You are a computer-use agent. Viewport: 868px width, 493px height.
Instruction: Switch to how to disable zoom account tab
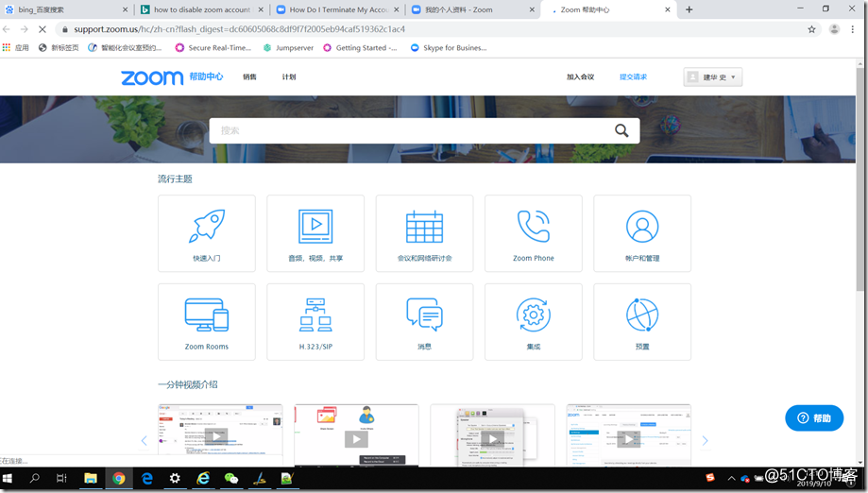(202, 9)
